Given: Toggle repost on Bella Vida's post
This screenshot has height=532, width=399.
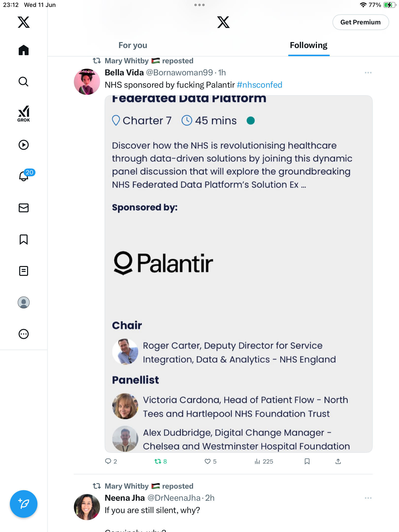Looking at the screenshot, I should point(161,461).
